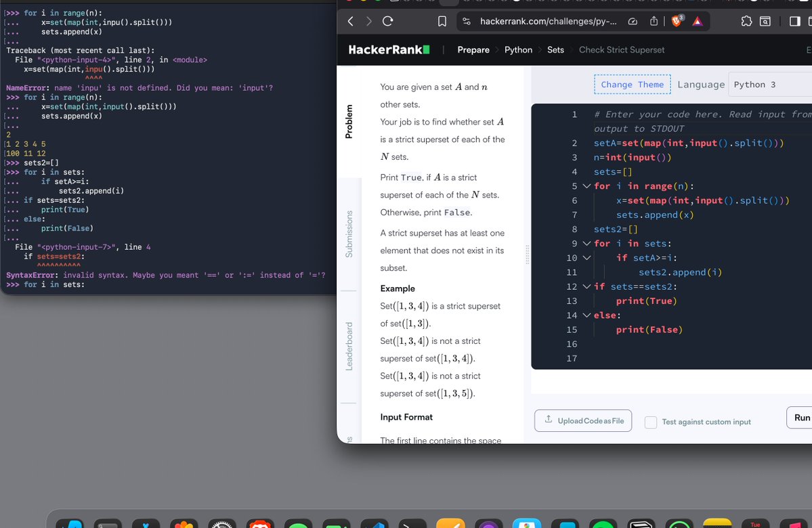Screen dimensions: 812x528
Task: Click the speedometer icon in address bar
Action: click(633, 21)
